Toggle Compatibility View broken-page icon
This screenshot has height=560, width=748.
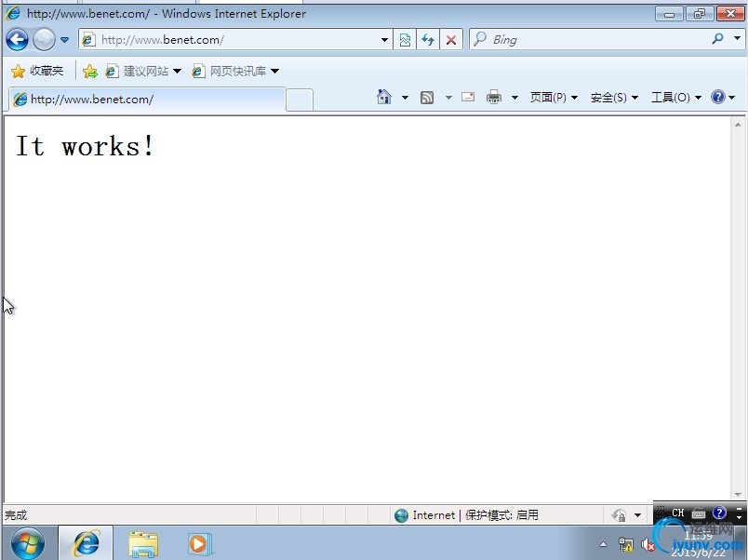[405, 40]
